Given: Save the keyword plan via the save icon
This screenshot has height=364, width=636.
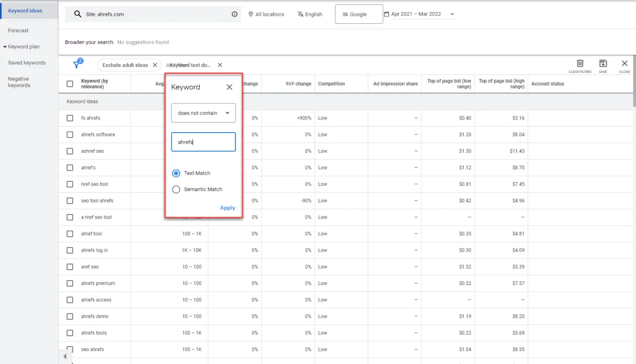Looking at the screenshot, I should pyautogui.click(x=603, y=64).
